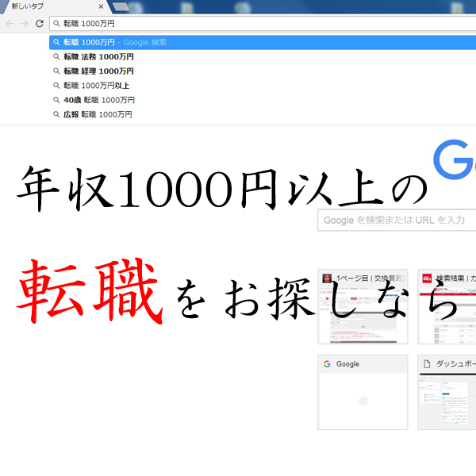This screenshot has width=476, height=476.
Task: Select the 転職 1000万円以上 suggestion
Action: [x=96, y=86]
